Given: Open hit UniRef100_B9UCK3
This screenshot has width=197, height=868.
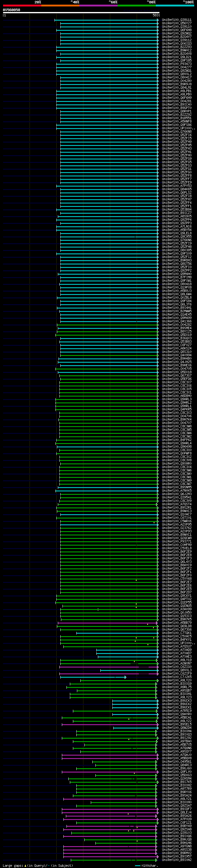Looking at the screenshot, I should coord(176,700).
